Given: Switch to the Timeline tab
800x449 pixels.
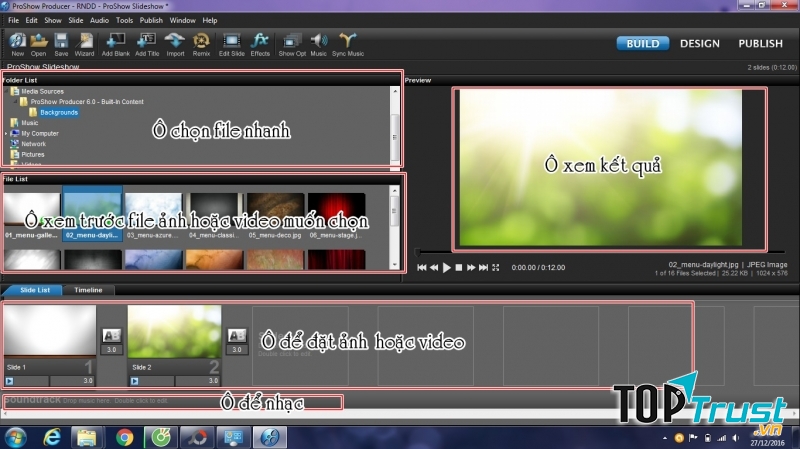Looking at the screenshot, I should [x=89, y=290].
